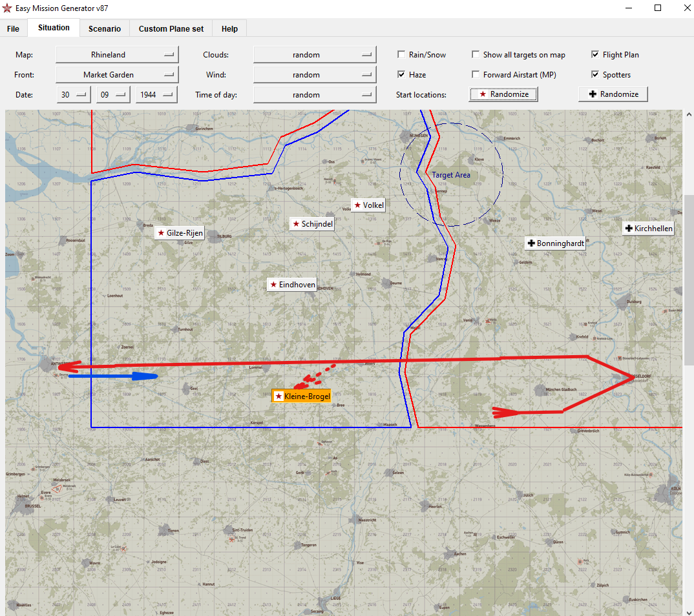Open the File menu
Image resolution: width=694 pixels, height=616 pixels.
point(13,29)
